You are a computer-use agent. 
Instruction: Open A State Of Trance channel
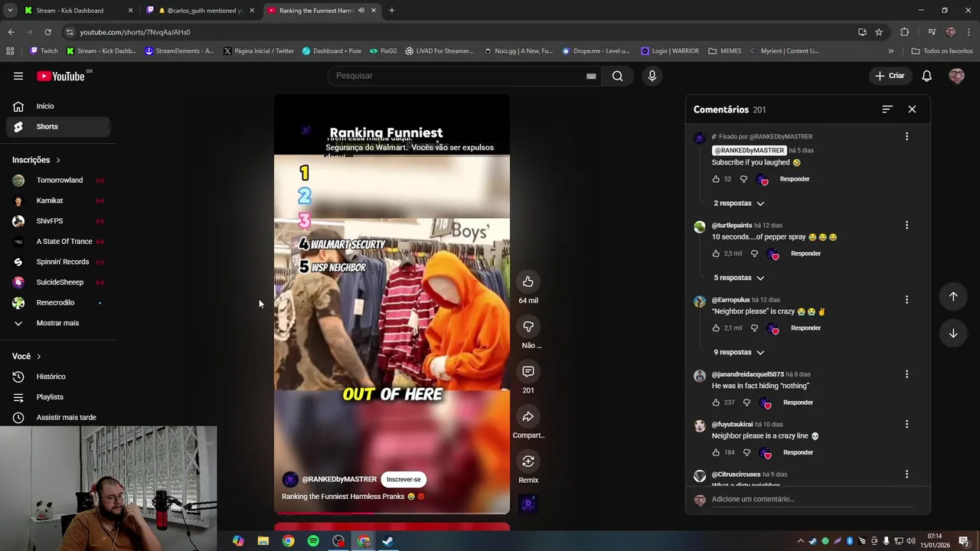tap(58, 242)
